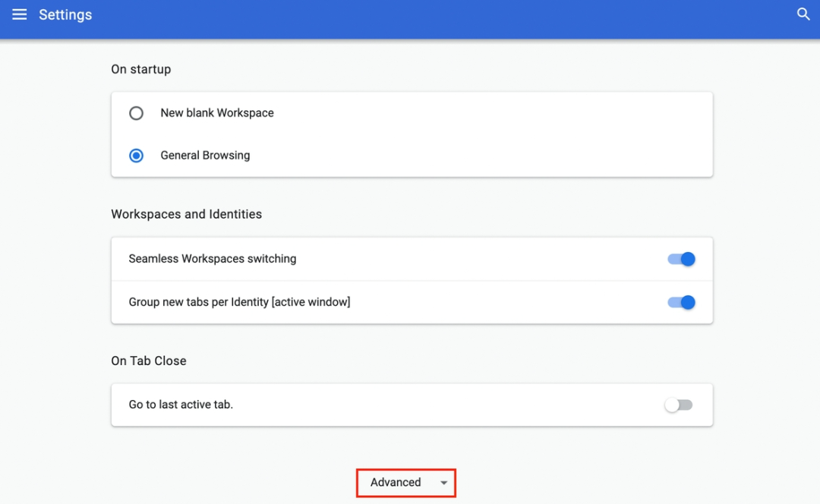The width and height of the screenshot is (820, 504).
Task: Expand the Advanced settings section
Action: point(405,483)
